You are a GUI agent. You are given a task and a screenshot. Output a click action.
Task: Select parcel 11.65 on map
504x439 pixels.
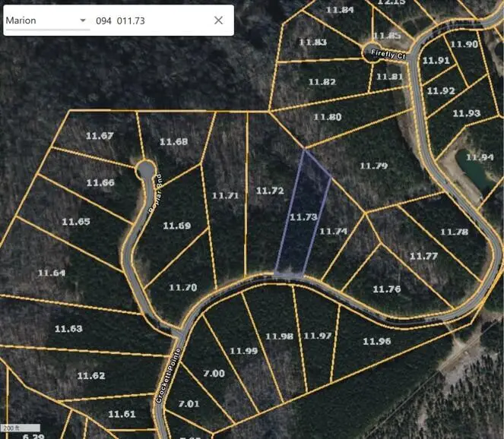76,222
